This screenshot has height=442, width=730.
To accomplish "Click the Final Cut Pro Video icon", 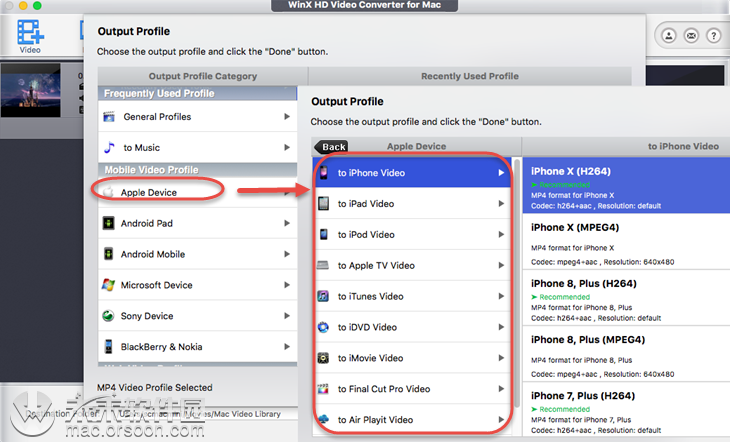I will pos(323,388).
